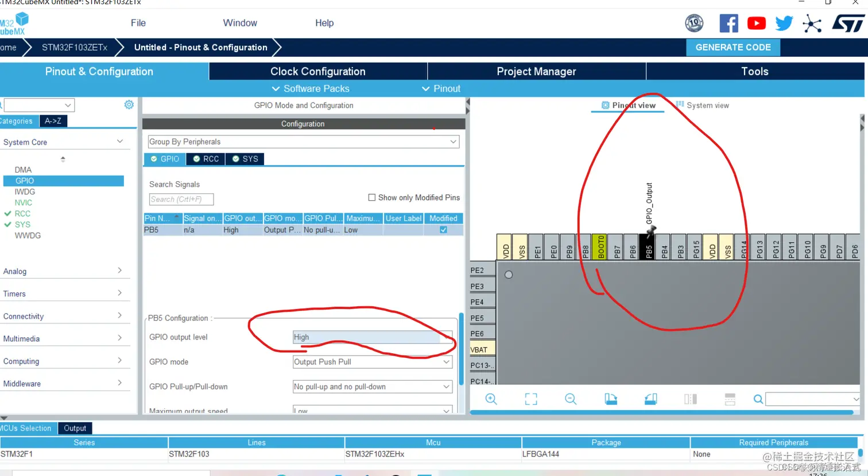Open the GPIO mode Output Push Pull dropdown
Image resolution: width=868 pixels, height=476 pixels.
pos(373,362)
